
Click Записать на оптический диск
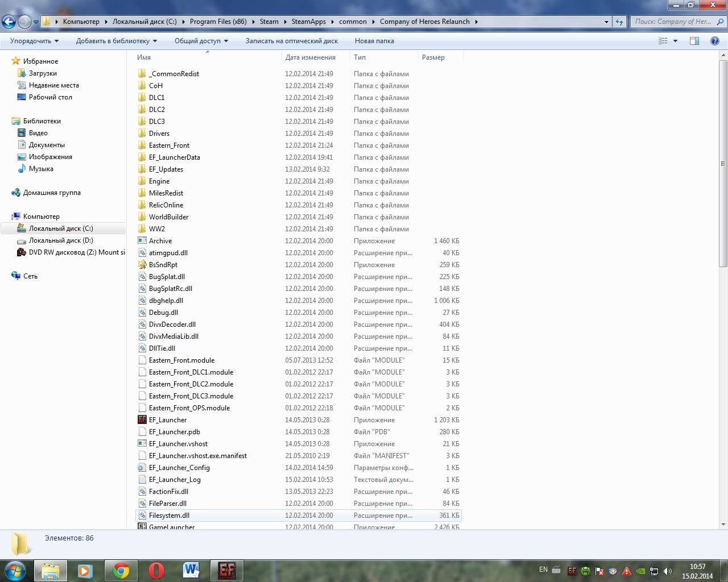pyautogui.click(x=292, y=41)
